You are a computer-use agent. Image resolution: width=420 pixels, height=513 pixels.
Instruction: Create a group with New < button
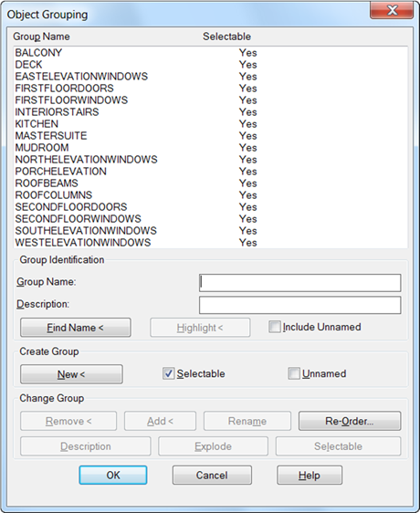(71, 374)
